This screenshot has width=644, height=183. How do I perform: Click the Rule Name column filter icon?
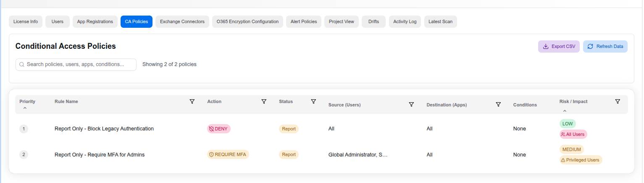192,101
